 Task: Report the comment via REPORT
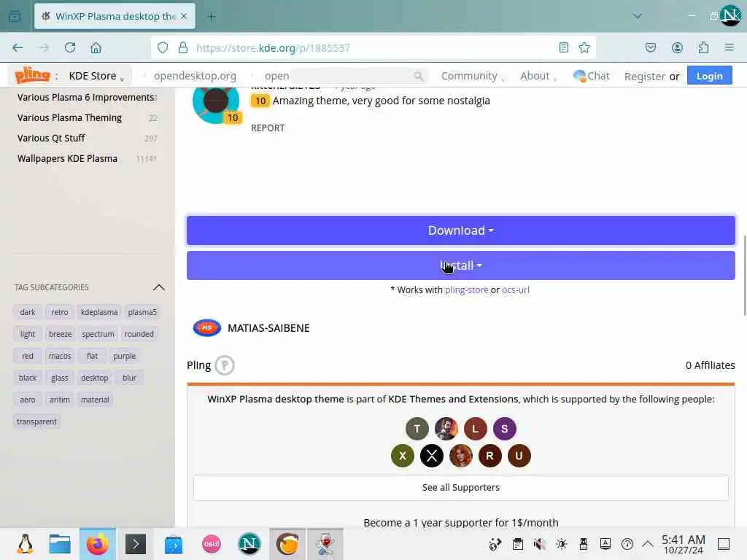click(268, 128)
